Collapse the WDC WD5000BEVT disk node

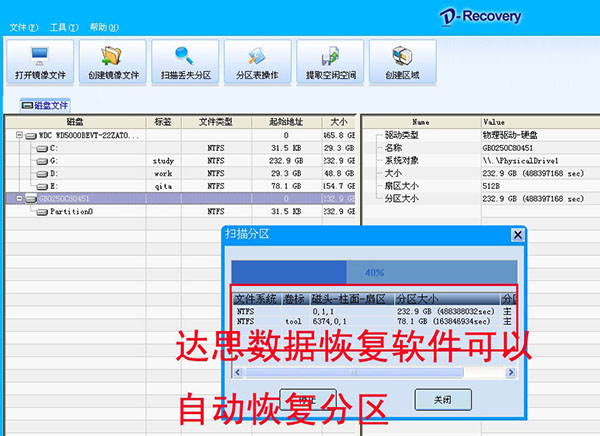pos(19,135)
